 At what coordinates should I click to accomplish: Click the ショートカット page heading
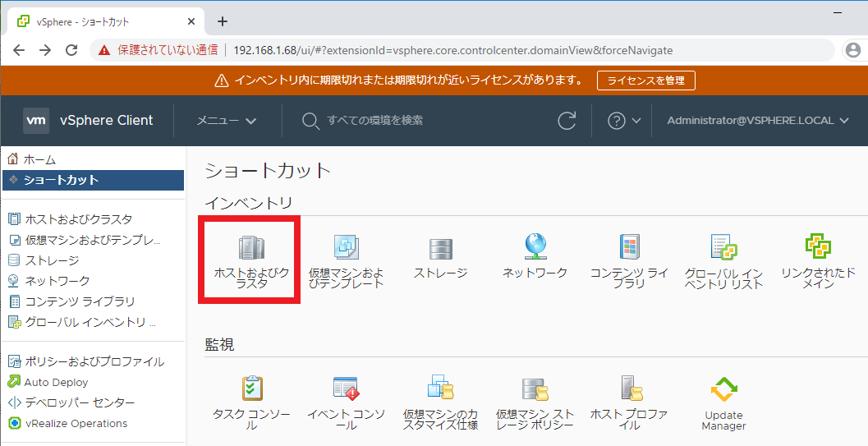click(268, 170)
